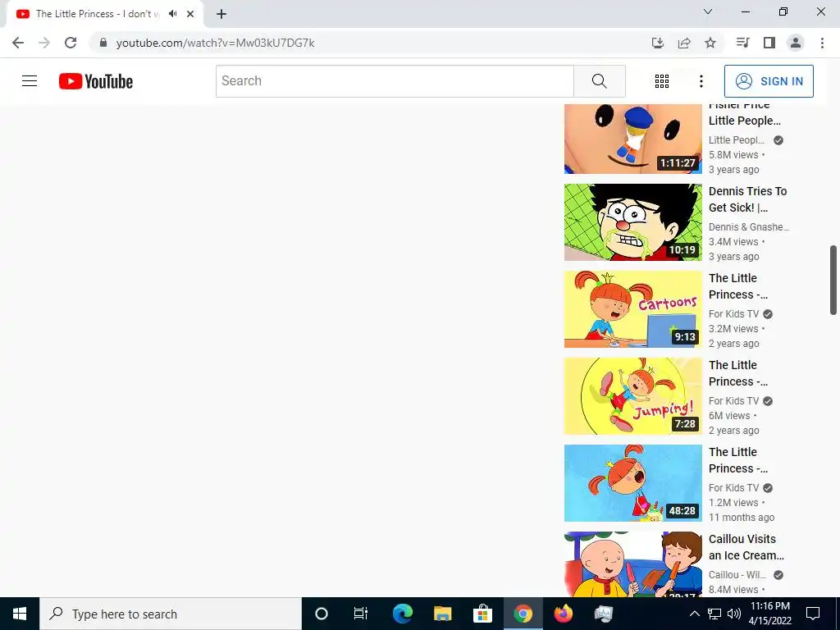
Task: Open Microsoft Store from taskbar
Action: pyautogui.click(x=482, y=614)
